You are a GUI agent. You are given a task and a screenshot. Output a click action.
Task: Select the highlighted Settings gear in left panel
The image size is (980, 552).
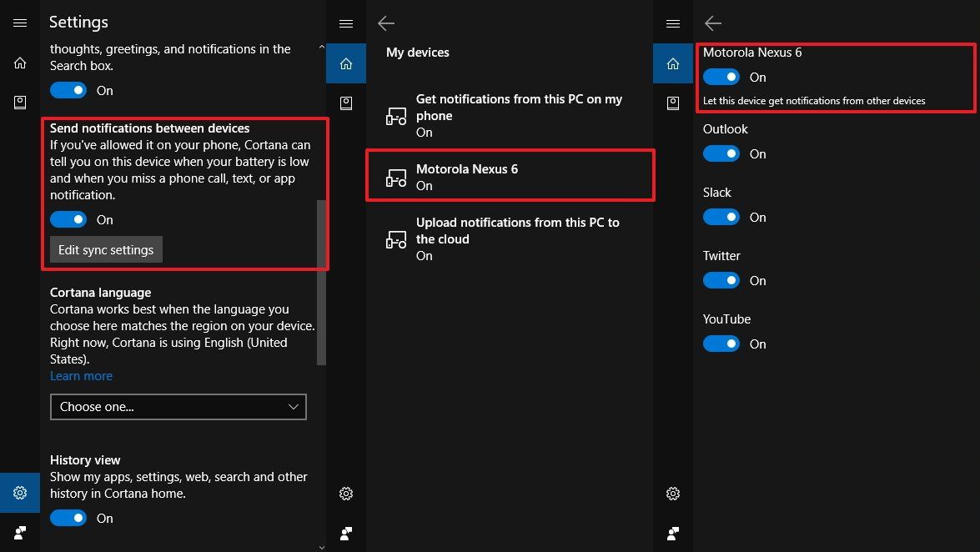tap(20, 493)
